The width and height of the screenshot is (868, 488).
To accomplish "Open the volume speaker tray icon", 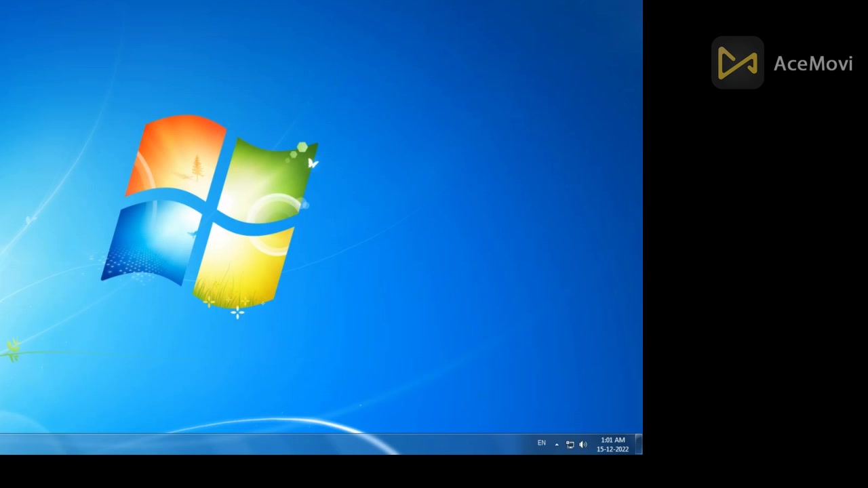I will point(583,445).
